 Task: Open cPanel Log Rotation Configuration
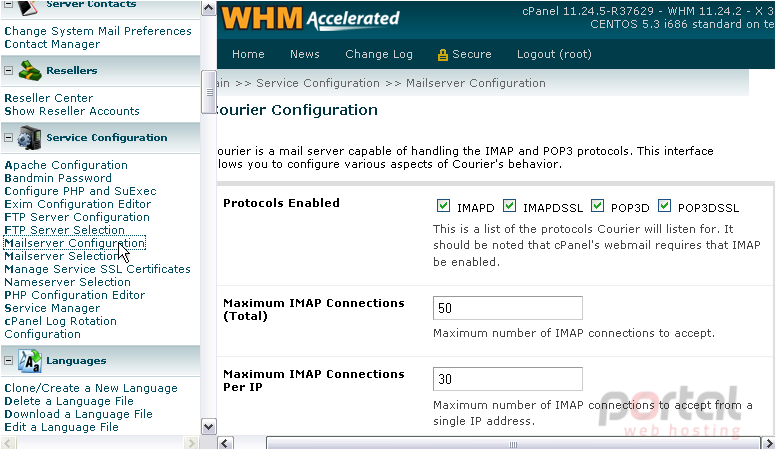[60, 327]
